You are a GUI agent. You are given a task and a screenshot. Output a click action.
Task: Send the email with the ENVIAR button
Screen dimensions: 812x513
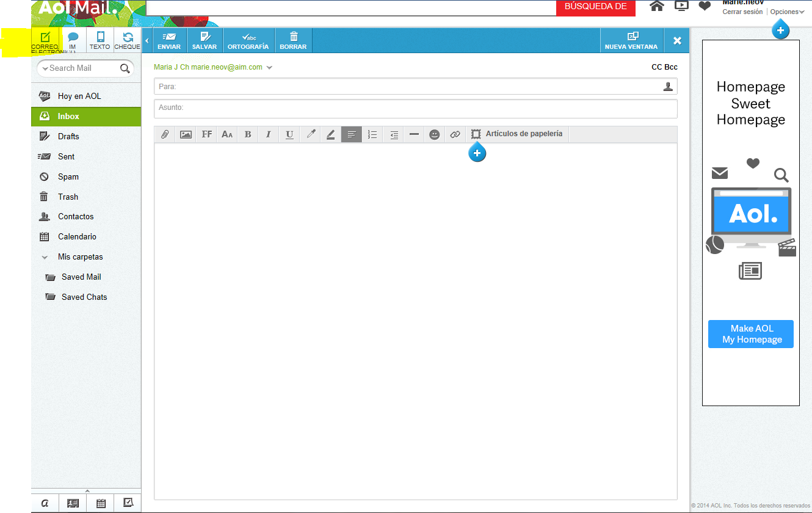pyautogui.click(x=169, y=40)
